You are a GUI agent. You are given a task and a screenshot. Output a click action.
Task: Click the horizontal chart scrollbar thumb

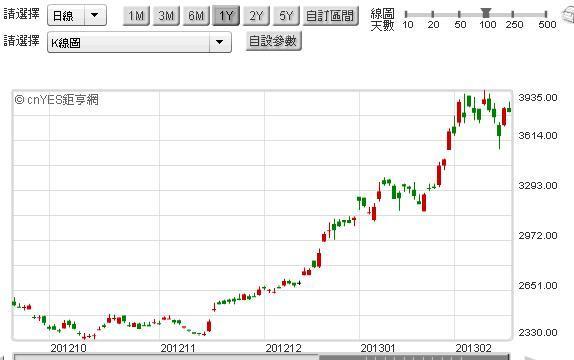point(414,357)
